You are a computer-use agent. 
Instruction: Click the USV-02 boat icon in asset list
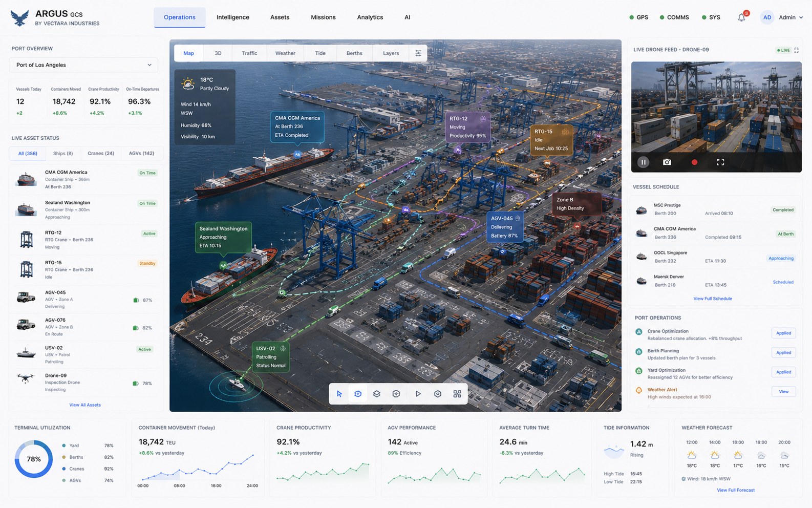[26, 353]
